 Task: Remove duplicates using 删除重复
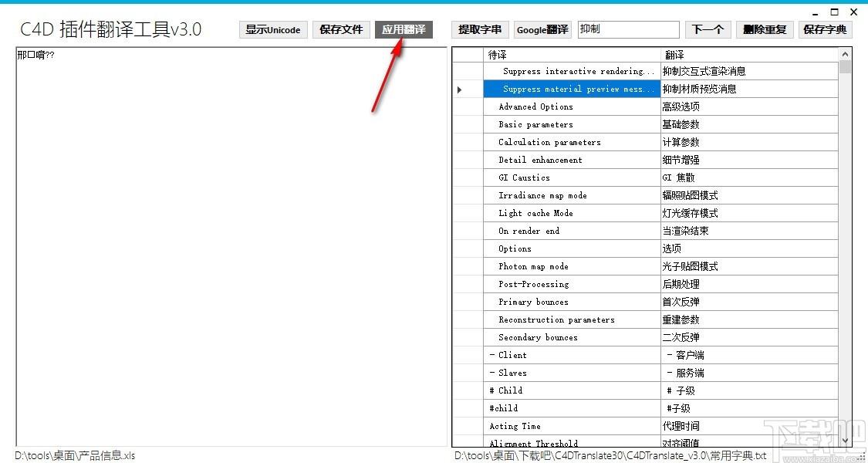[765, 29]
